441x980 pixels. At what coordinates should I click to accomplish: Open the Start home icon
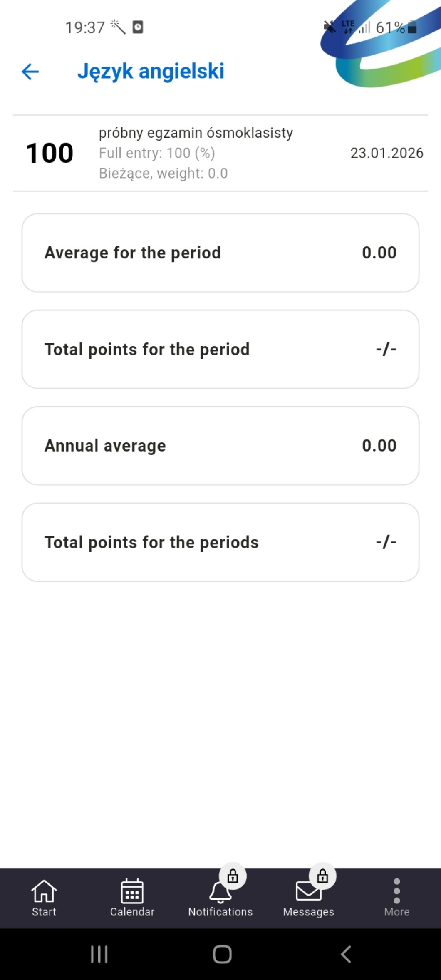coord(44,892)
